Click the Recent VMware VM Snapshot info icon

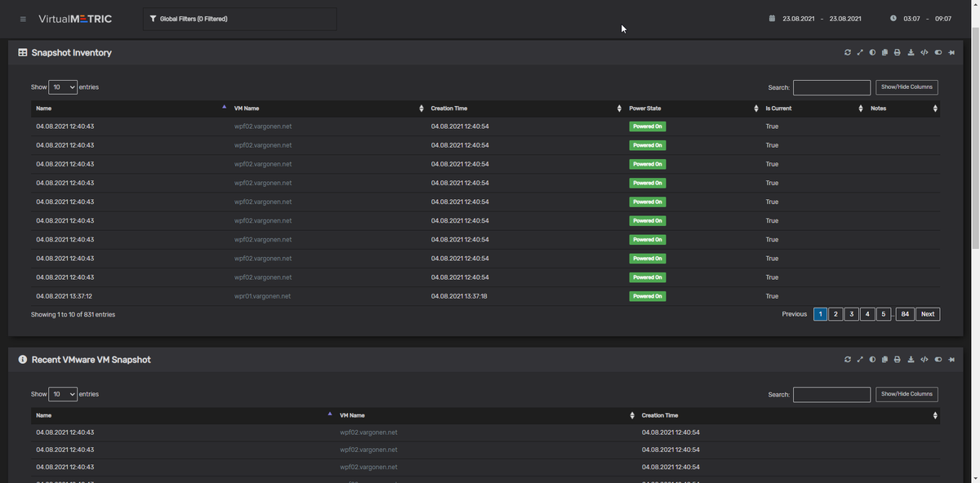point(23,360)
